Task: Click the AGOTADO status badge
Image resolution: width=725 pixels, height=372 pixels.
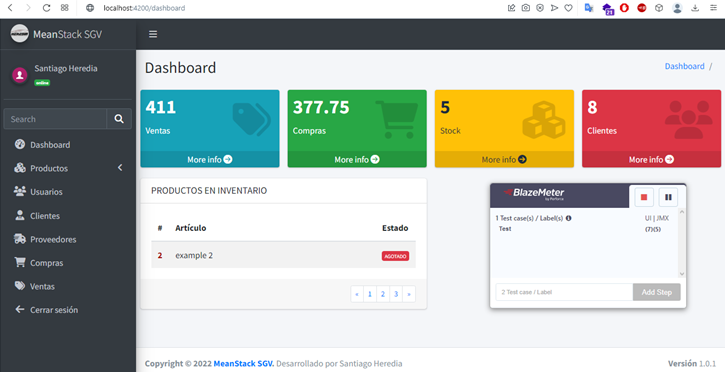Action: click(395, 256)
